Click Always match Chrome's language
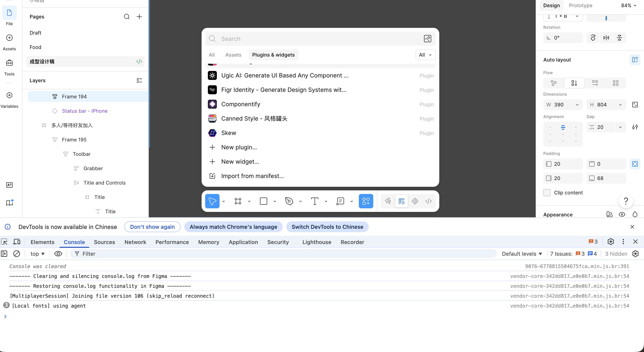The width and height of the screenshot is (644, 352). coord(233,227)
